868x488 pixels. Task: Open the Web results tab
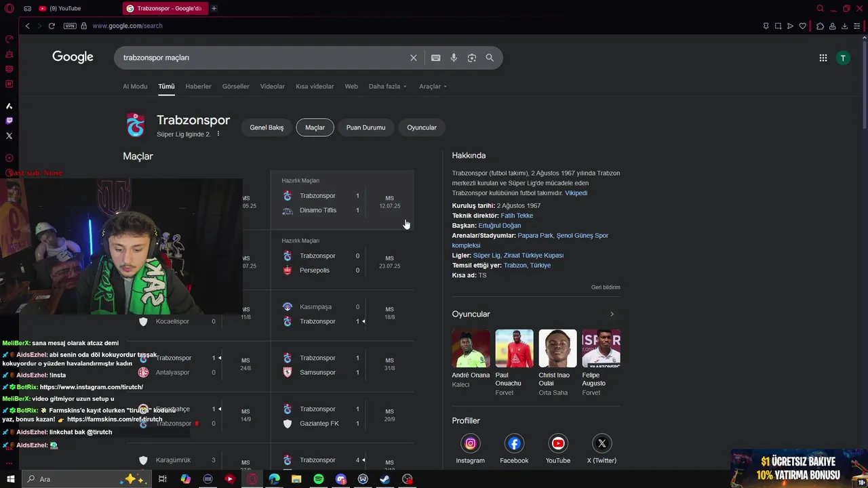tap(351, 86)
